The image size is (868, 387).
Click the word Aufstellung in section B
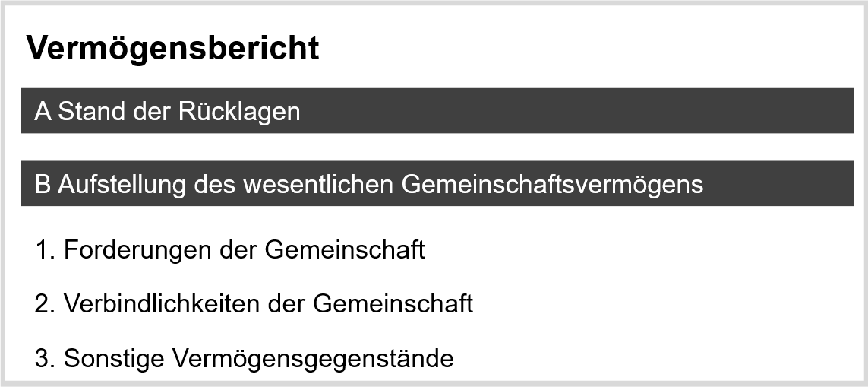(122, 185)
